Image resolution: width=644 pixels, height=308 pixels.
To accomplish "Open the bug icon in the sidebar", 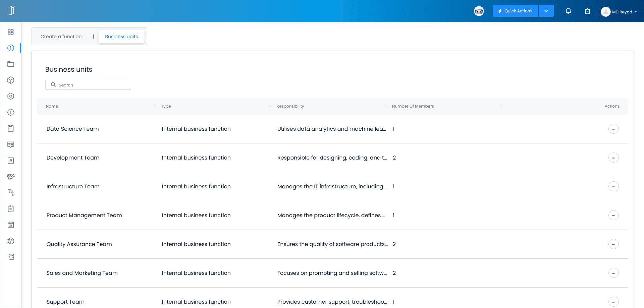I will coord(11,241).
